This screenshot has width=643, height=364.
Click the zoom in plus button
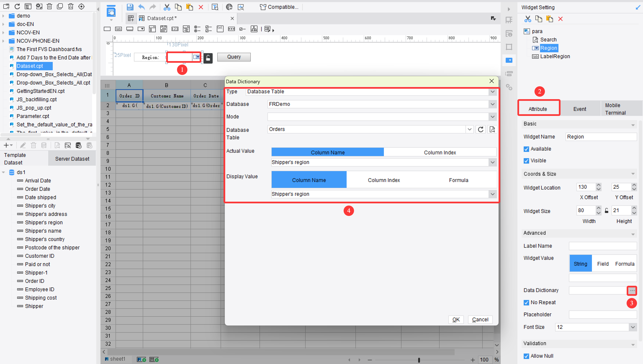pyautogui.click(x=472, y=360)
